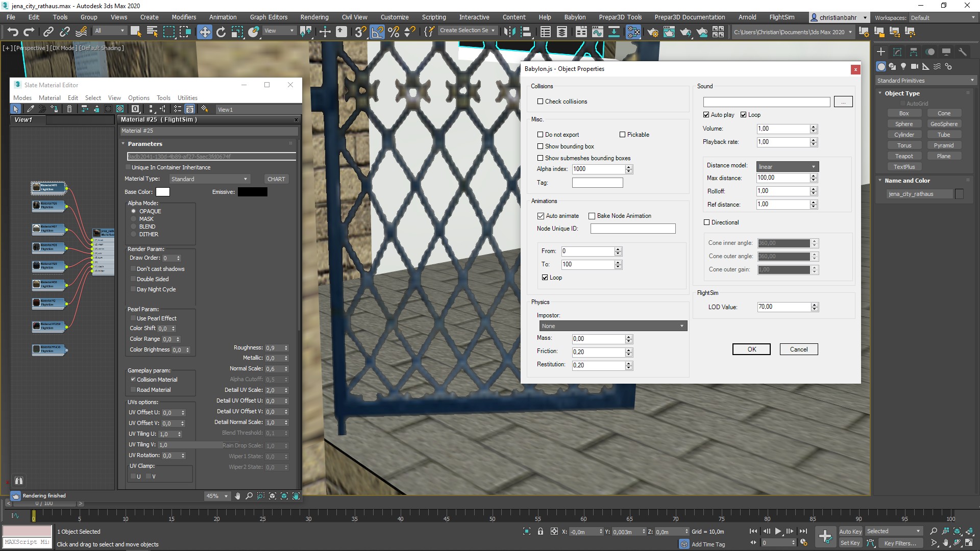Select the Zoom Extents icon
Image resolution: width=980 pixels, height=551 pixels.
(957, 531)
